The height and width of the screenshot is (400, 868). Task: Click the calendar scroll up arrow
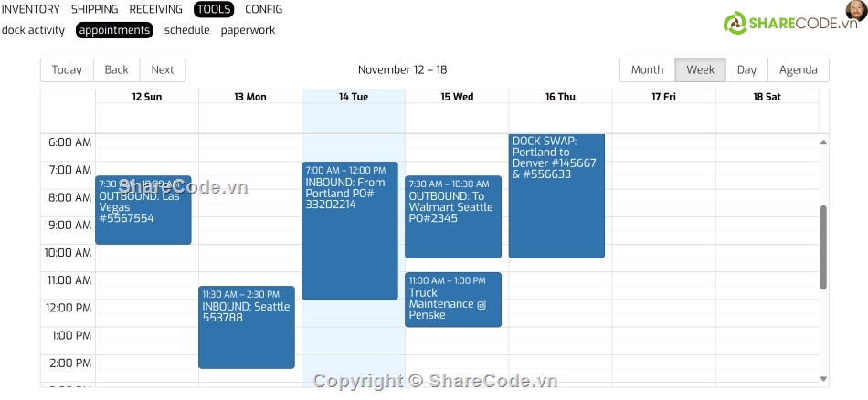click(823, 142)
